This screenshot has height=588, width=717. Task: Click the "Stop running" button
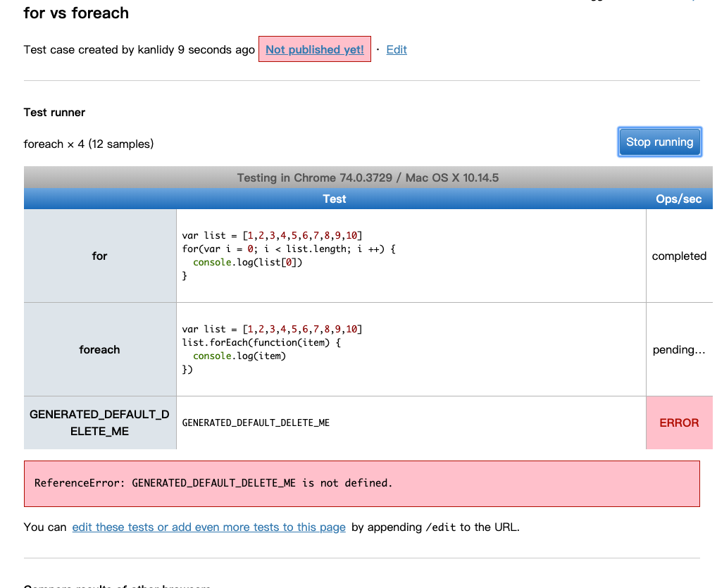pyautogui.click(x=659, y=142)
